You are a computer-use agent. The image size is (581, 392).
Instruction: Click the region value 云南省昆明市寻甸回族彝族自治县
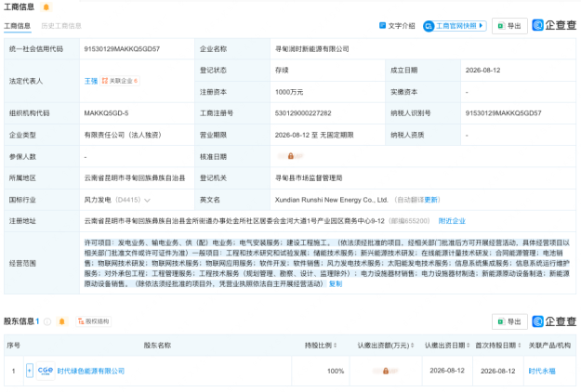pyautogui.click(x=135, y=178)
